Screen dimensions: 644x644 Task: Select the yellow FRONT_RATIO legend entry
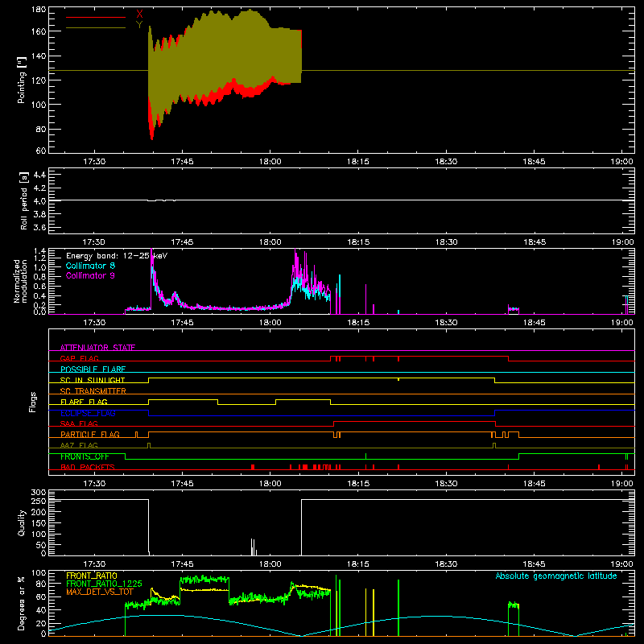[x=92, y=576]
